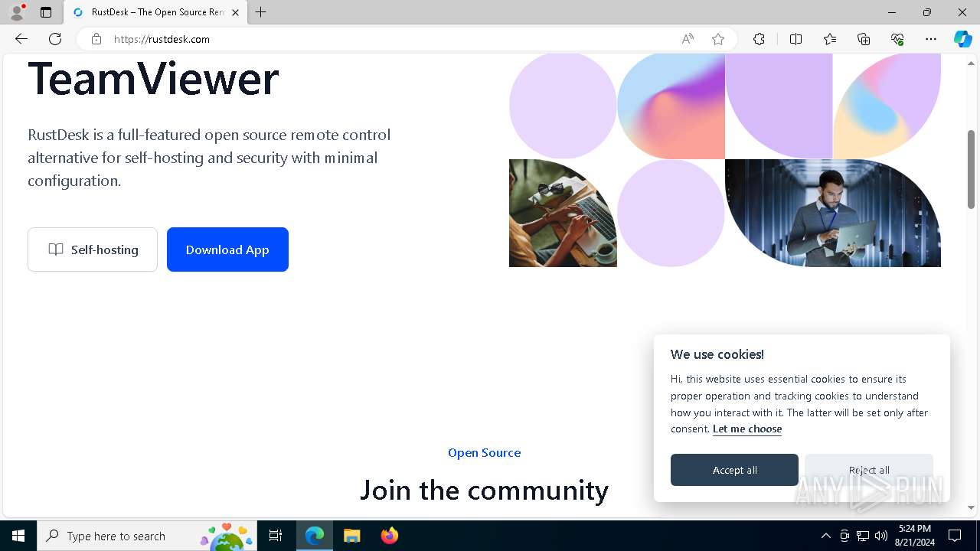Viewport: 980px width, 551px height.
Task: Click the Let me choose link
Action: coord(747,429)
